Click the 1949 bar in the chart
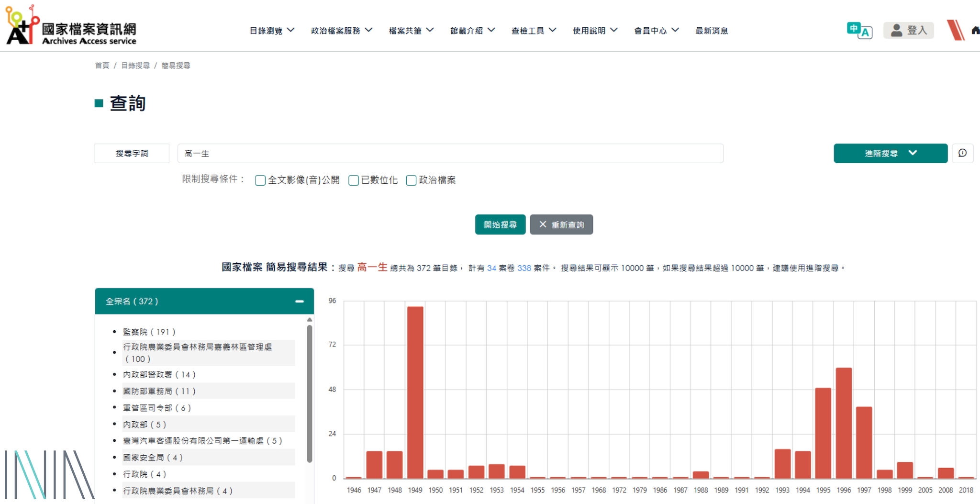The width and height of the screenshot is (980, 504). click(415, 392)
